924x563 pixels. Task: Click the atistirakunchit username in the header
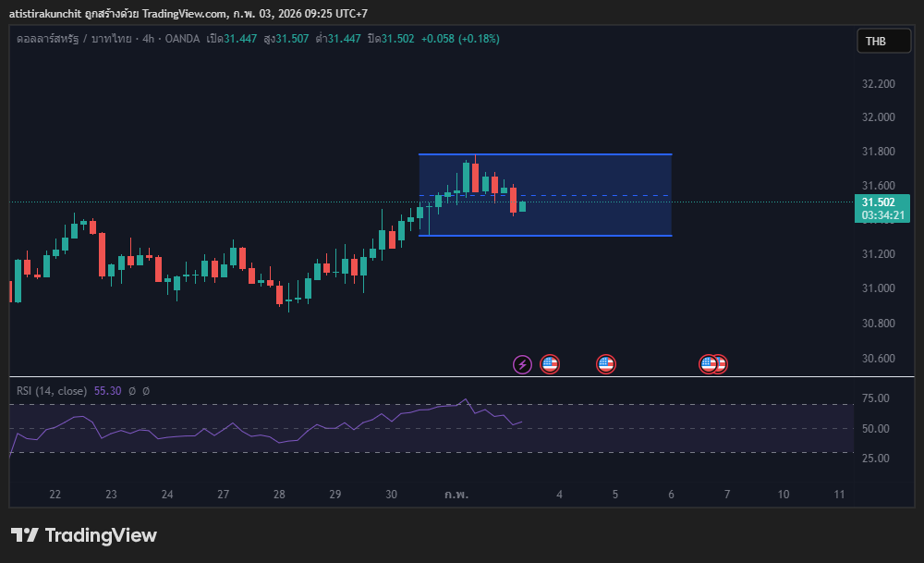click(46, 14)
